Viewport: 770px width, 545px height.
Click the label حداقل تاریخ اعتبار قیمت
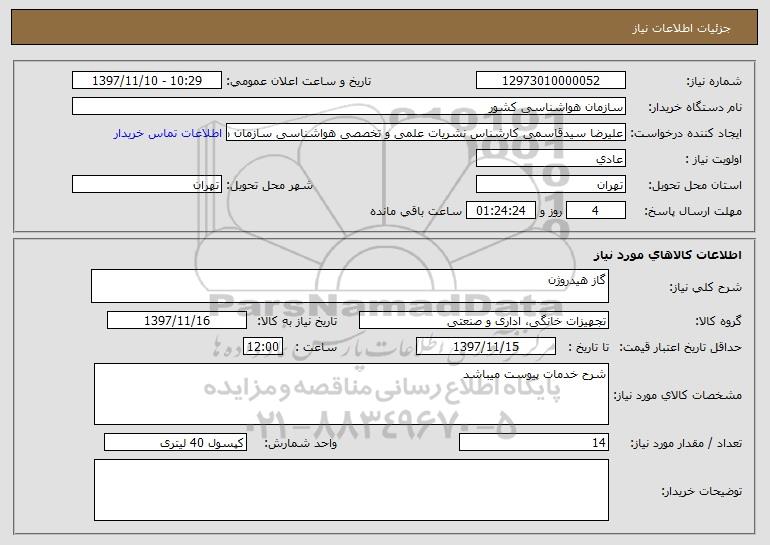point(681,347)
